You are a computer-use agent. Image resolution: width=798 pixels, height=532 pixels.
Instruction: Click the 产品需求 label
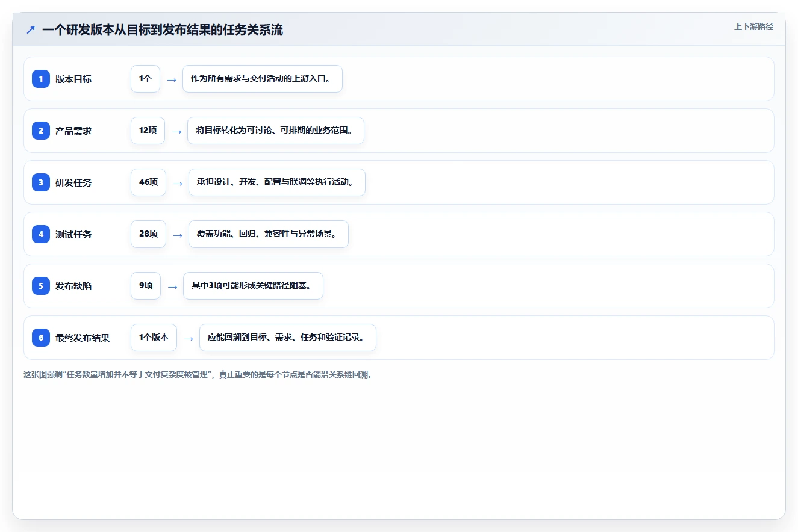click(73, 131)
